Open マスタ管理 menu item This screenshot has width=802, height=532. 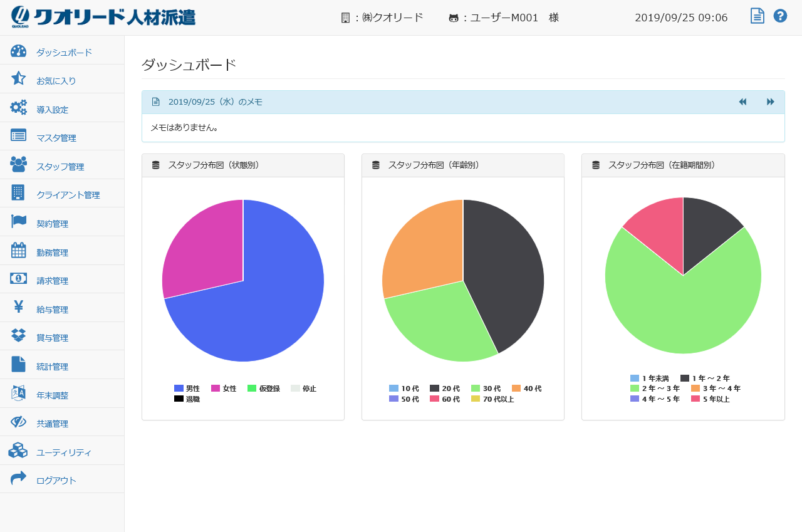point(56,138)
